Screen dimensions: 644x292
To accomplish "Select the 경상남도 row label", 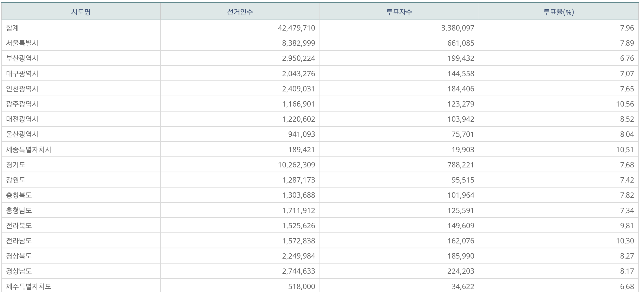I will [x=19, y=271].
